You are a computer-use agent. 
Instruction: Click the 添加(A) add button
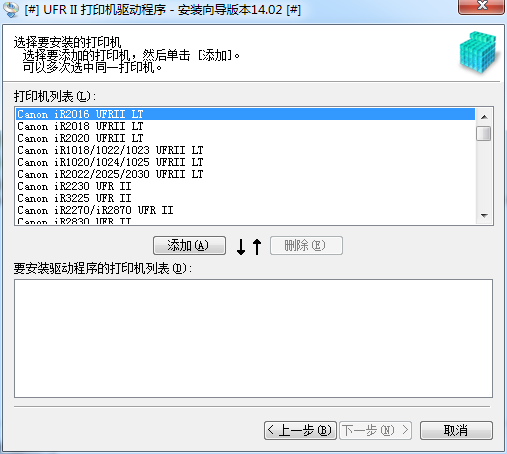click(x=189, y=245)
